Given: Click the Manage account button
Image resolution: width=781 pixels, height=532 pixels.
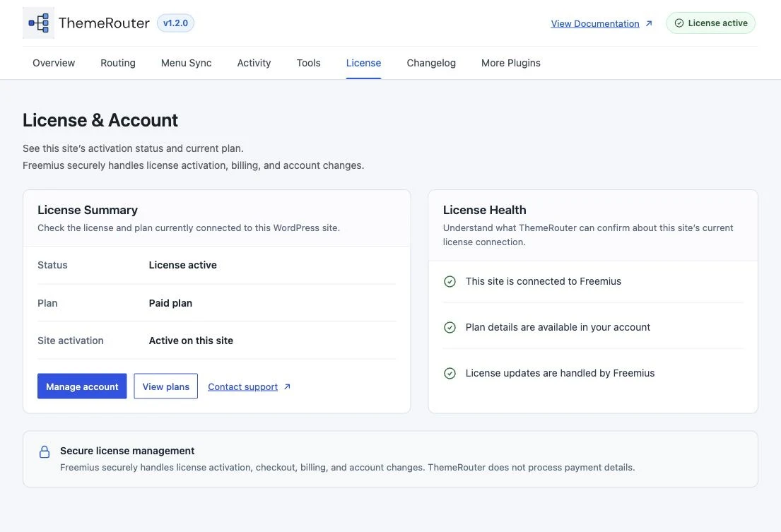Looking at the screenshot, I should pyautogui.click(x=82, y=386).
